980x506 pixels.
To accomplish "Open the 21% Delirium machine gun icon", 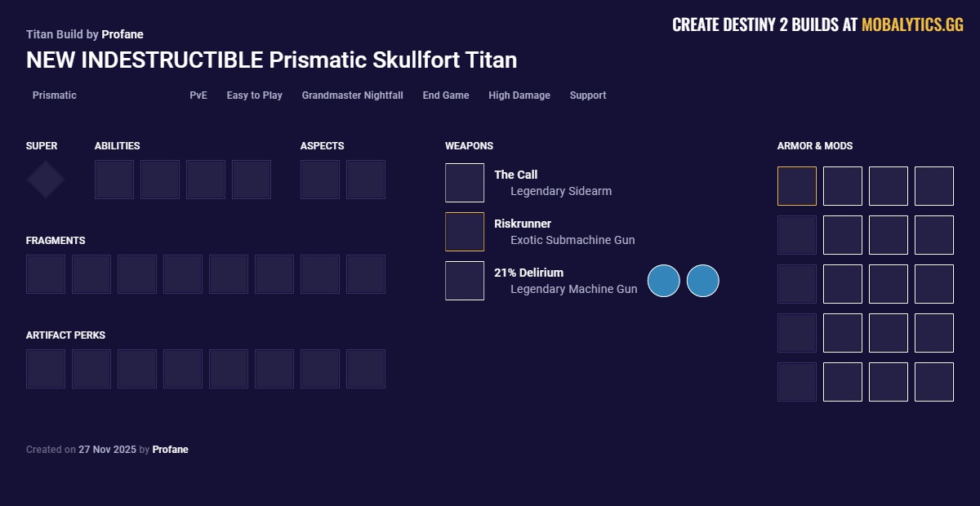I will point(465,280).
